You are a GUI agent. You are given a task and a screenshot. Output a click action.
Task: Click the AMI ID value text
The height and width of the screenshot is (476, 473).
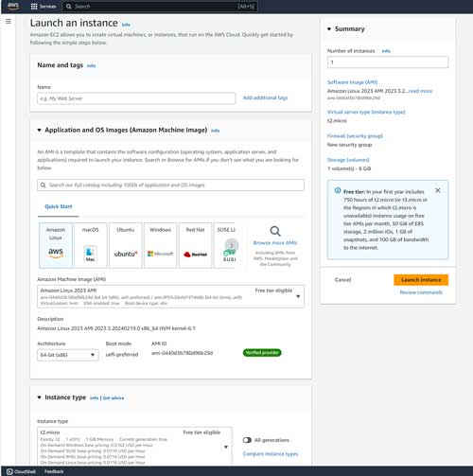pyautogui.click(x=182, y=353)
